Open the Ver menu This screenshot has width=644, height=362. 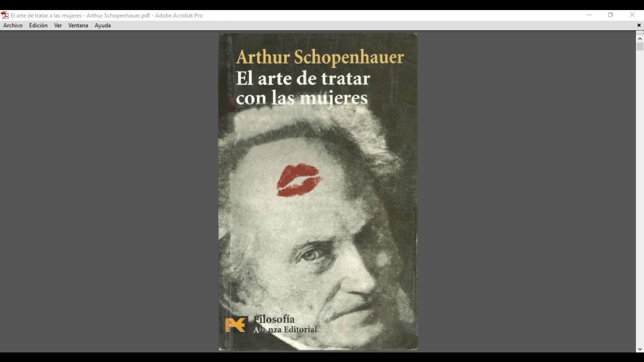click(58, 25)
